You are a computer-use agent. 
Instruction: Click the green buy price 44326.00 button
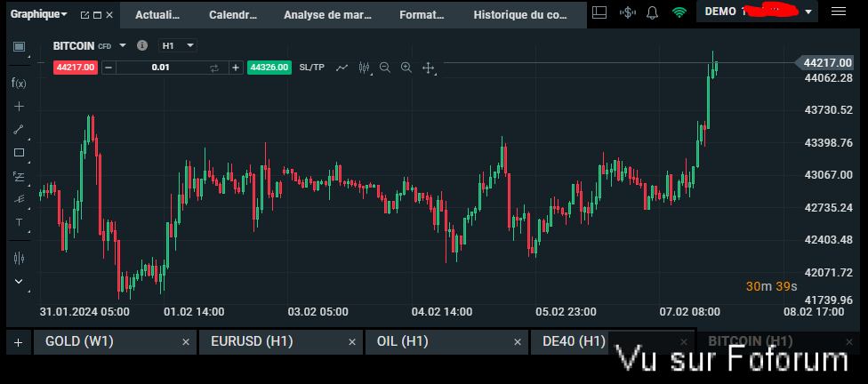(x=269, y=68)
